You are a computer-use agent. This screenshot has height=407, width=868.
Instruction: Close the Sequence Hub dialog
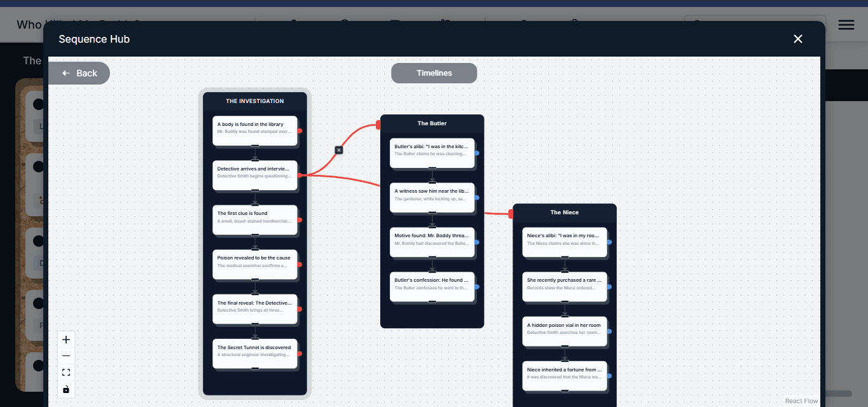point(798,39)
